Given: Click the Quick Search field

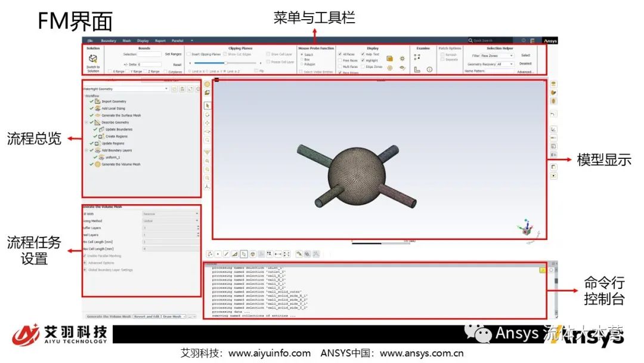Looking at the screenshot, I should coord(490,40).
